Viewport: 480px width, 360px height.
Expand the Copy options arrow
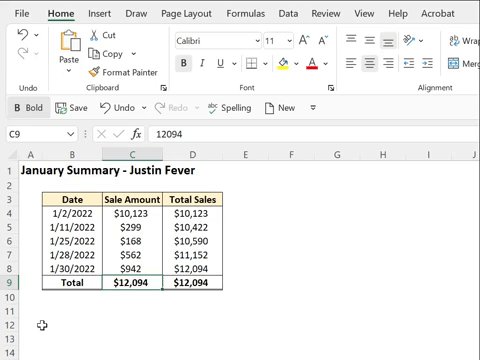pos(134,54)
